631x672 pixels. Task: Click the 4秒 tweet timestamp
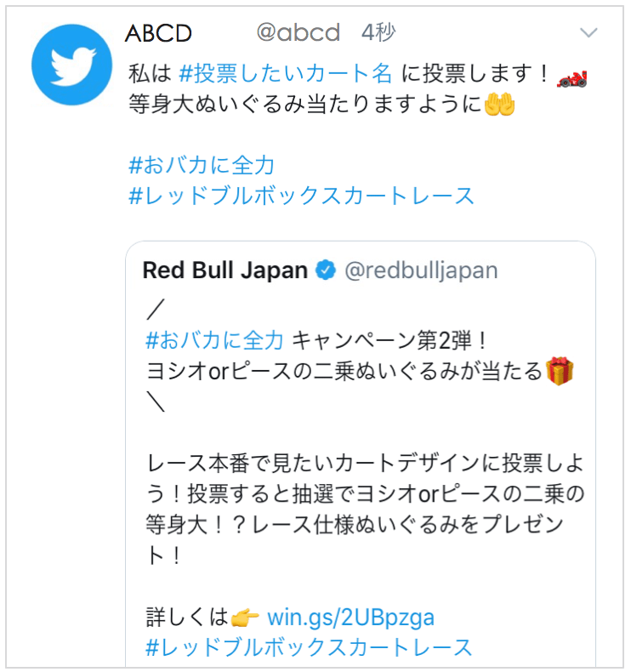378,32
